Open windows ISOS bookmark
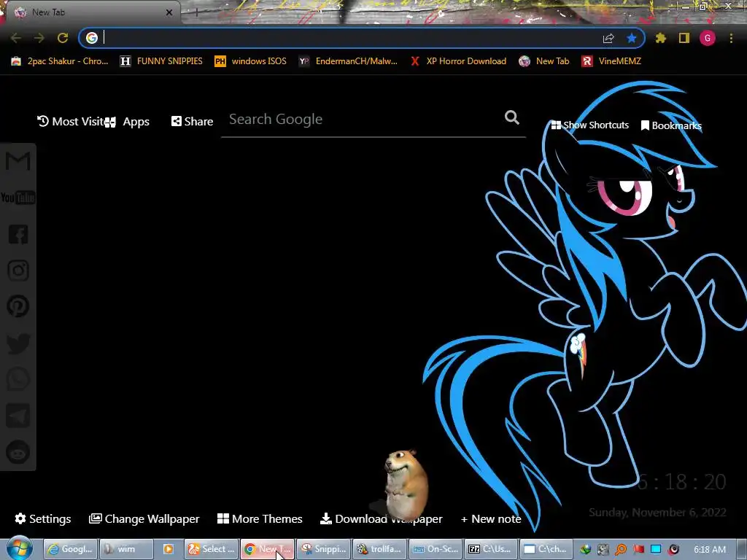 pos(251,61)
